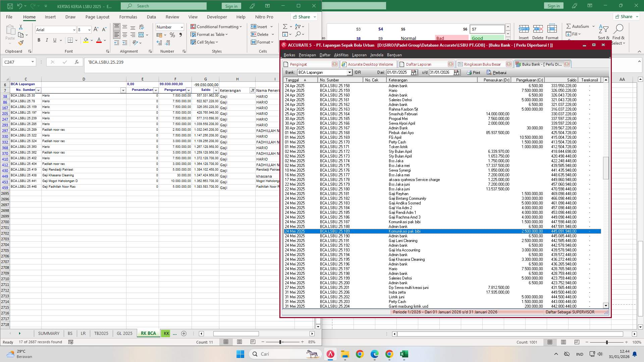Open the Number format dropdown
644x362 pixels.
pyautogui.click(x=182, y=27)
